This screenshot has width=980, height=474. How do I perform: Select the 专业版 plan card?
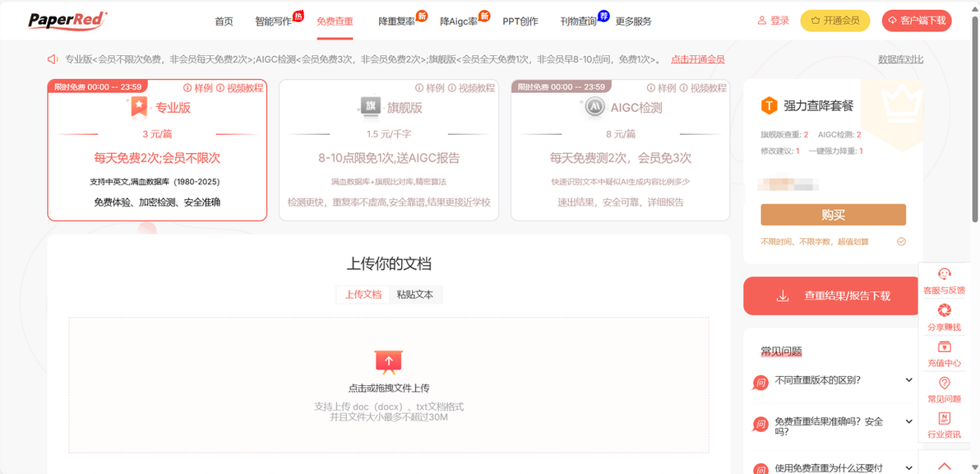[x=158, y=150]
